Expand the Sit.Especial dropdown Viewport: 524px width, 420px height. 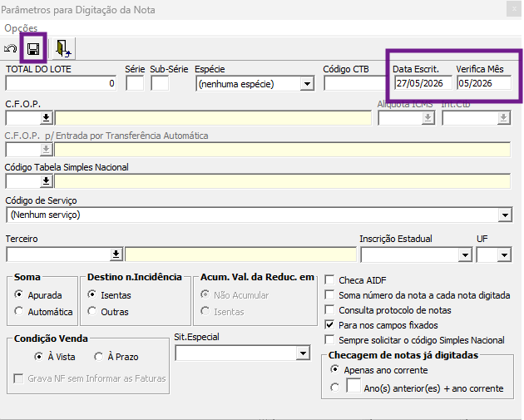click(303, 353)
